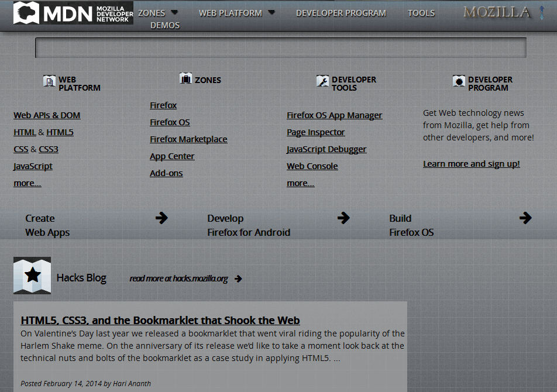
Task: Click the Hacks Blog star map icon
Action: [32, 276]
